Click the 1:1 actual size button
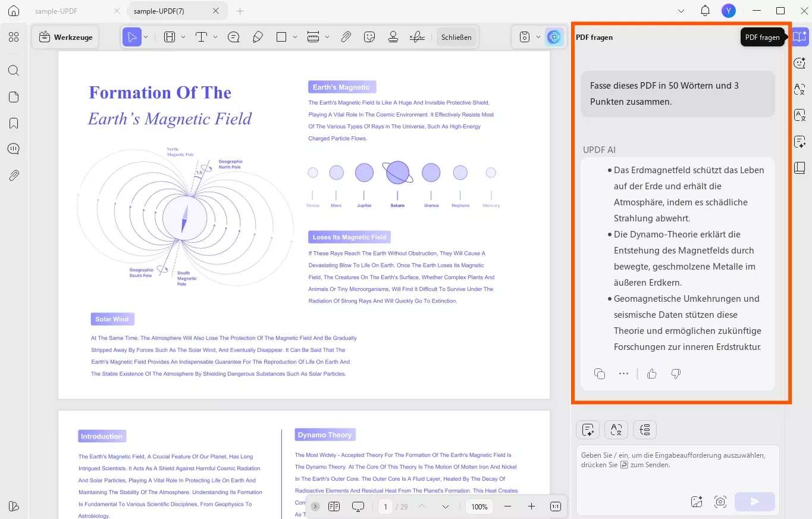The height and width of the screenshot is (519, 812). coord(555,507)
